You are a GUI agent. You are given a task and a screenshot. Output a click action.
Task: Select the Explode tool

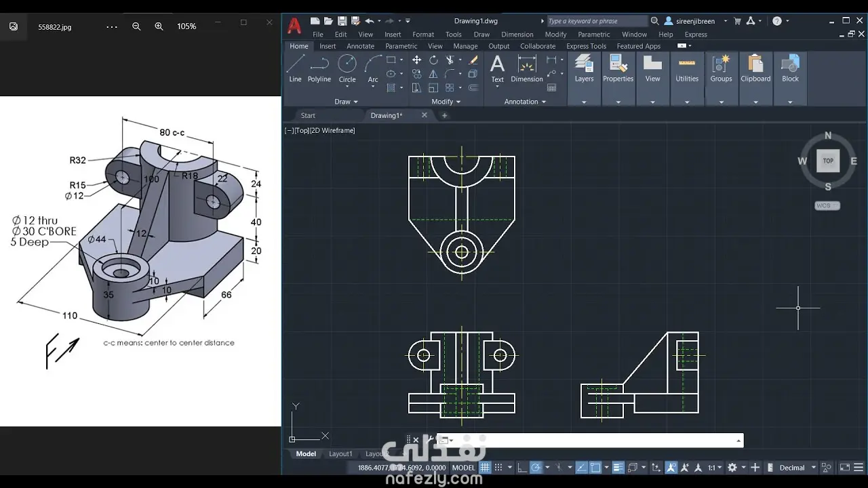tap(473, 74)
